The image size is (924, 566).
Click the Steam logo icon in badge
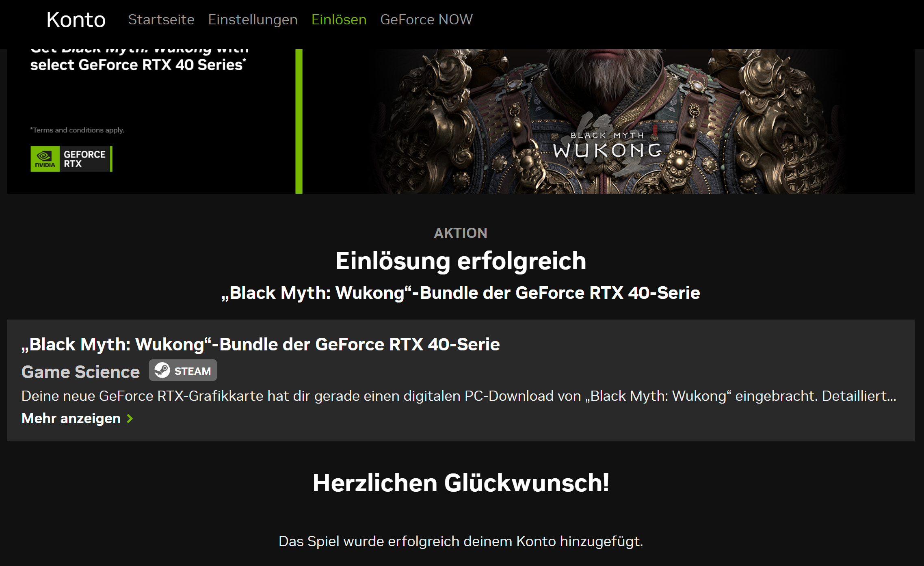pos(162,370)
